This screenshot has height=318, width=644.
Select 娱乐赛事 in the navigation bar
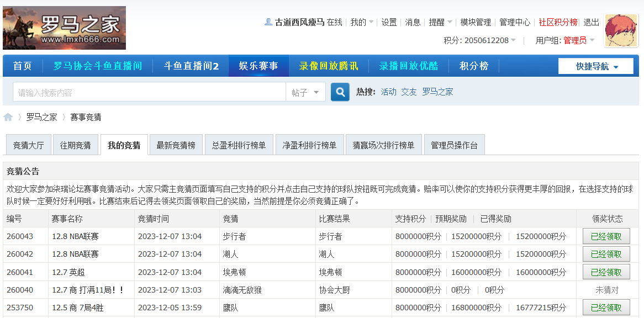[258, 65]
